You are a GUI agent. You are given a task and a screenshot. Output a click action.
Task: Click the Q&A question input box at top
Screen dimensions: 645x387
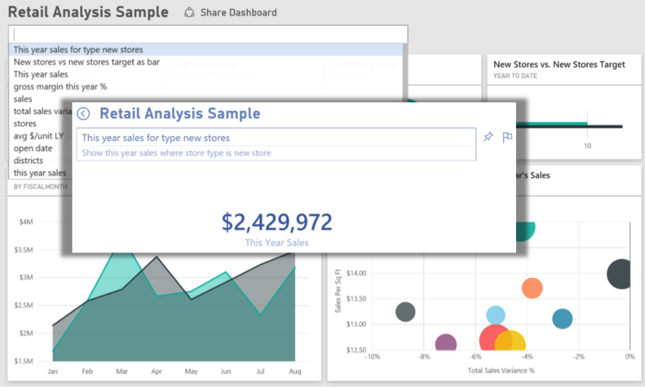click(208, 34)
